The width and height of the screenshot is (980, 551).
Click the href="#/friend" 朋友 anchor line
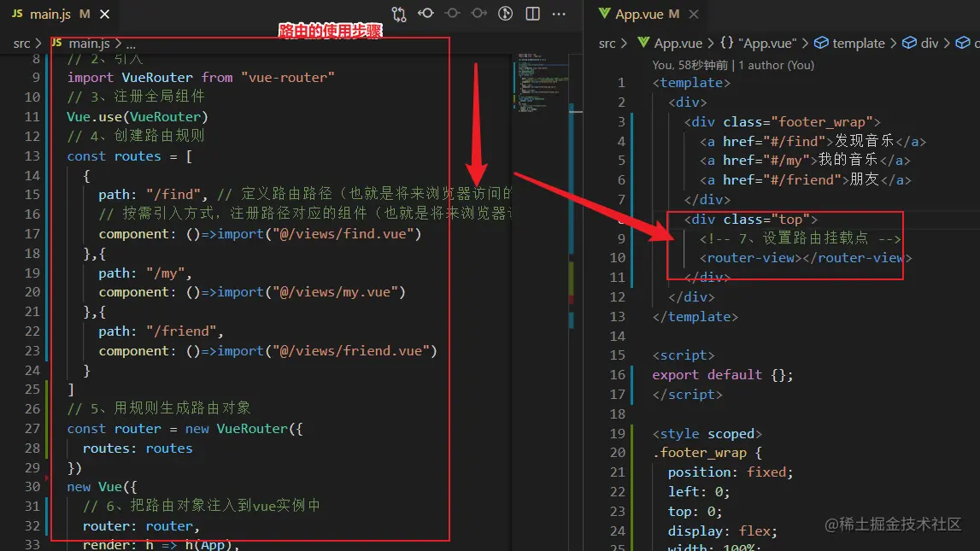coord(805,180)
